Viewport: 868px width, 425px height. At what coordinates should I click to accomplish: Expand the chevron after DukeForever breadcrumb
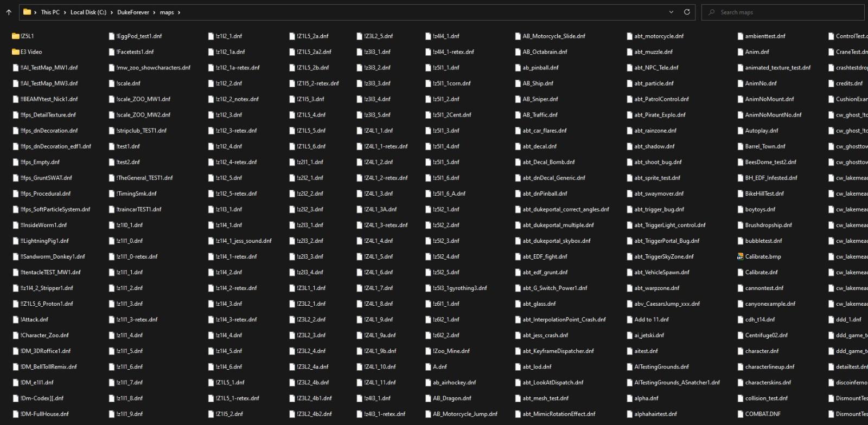point(154,12)
